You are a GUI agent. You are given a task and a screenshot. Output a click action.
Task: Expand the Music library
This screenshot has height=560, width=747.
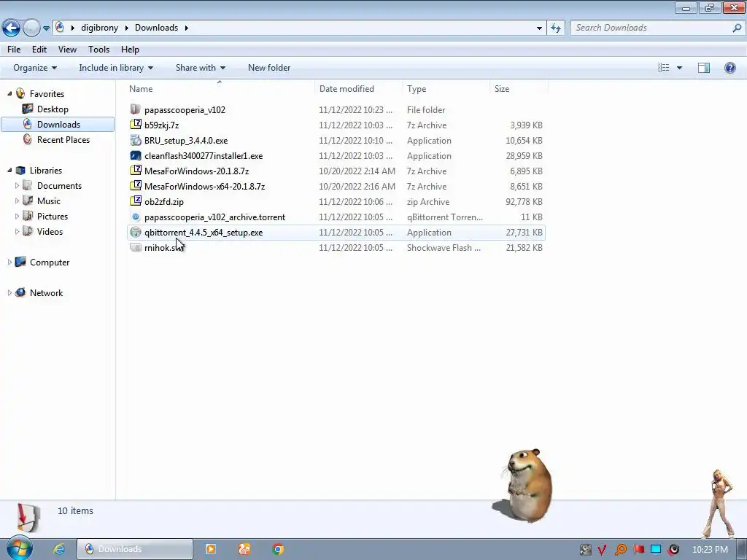point(18,201)
